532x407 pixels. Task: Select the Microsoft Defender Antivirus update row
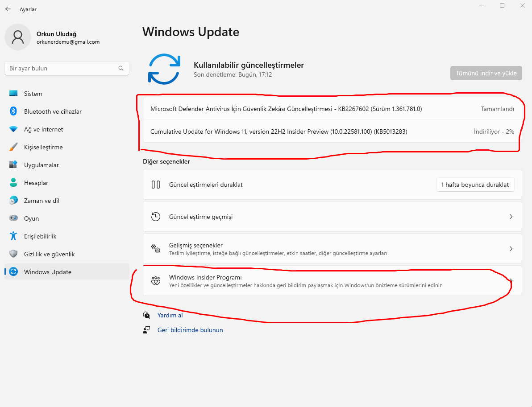(x=332, y=109)
